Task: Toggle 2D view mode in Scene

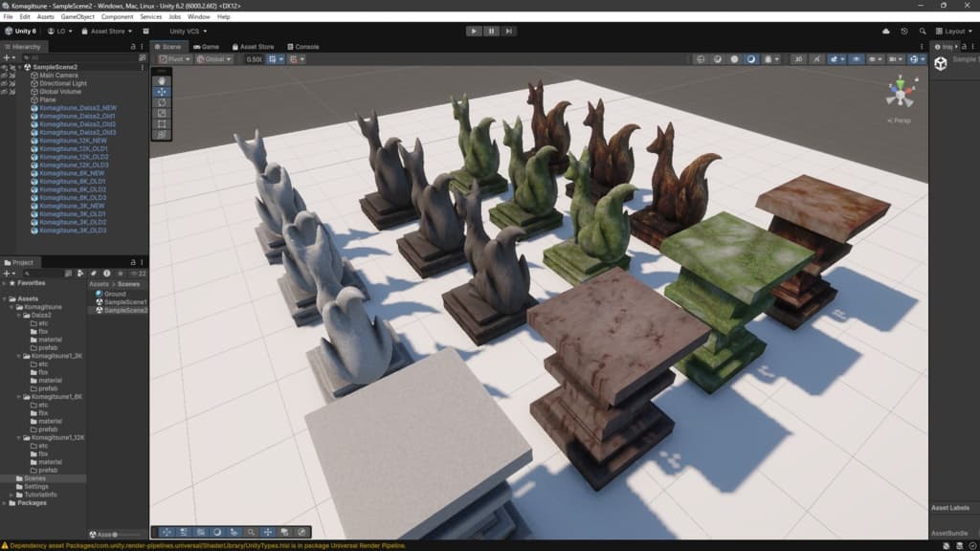Action: (x=798, y=59)
